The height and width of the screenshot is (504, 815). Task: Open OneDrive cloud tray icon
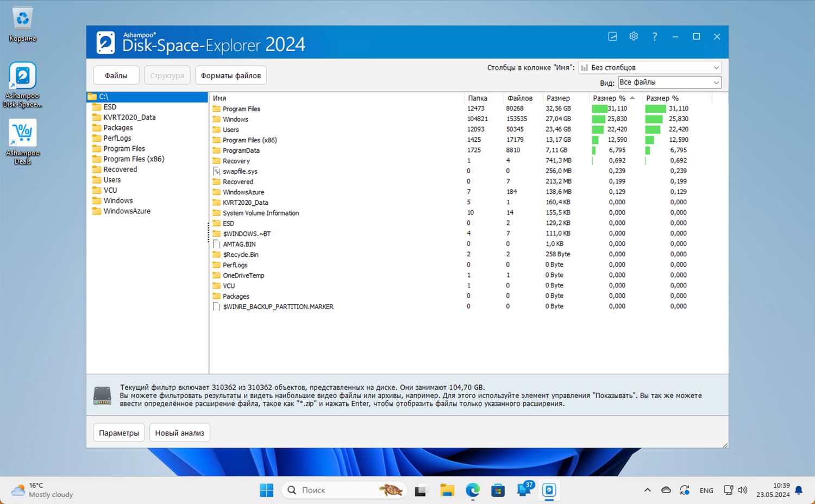pyautogui.click(x=666, y=490)
